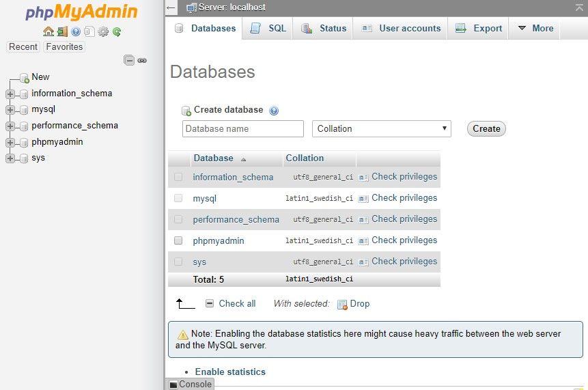Click privileges icon in performance_schema row
The image size is (588, 390).
363,220
